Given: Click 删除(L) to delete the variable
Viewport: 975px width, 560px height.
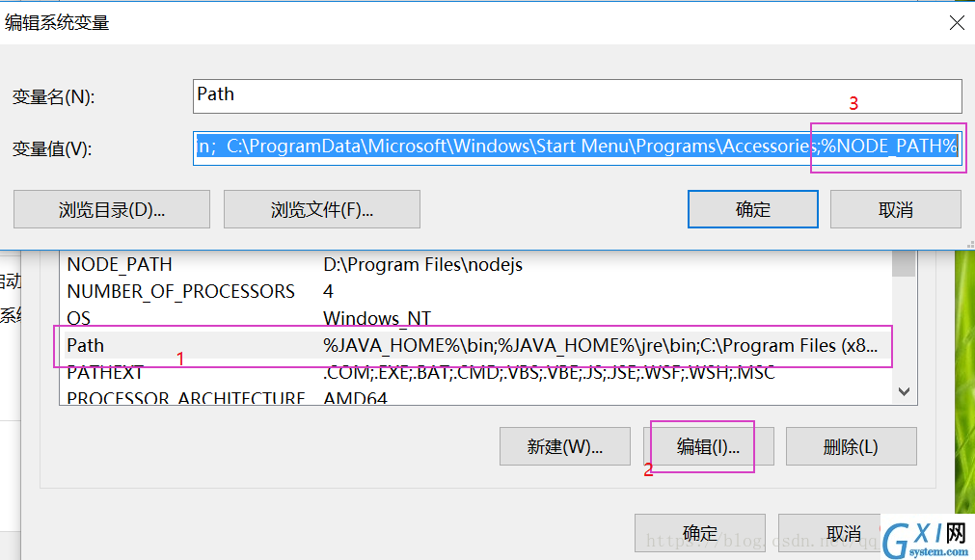Looking at the screenshot, I should click(x=852, y=446).
